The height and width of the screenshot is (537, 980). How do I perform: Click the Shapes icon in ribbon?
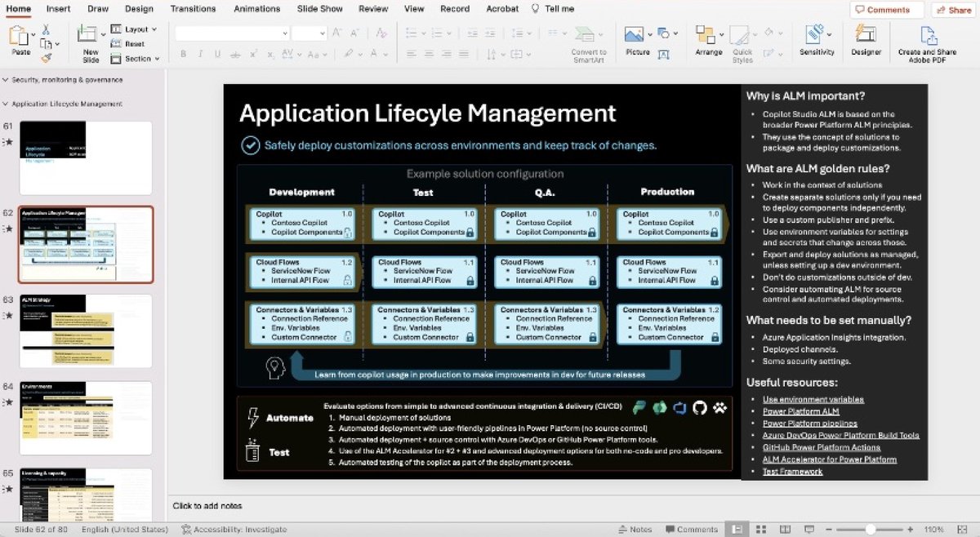point(664,33)
